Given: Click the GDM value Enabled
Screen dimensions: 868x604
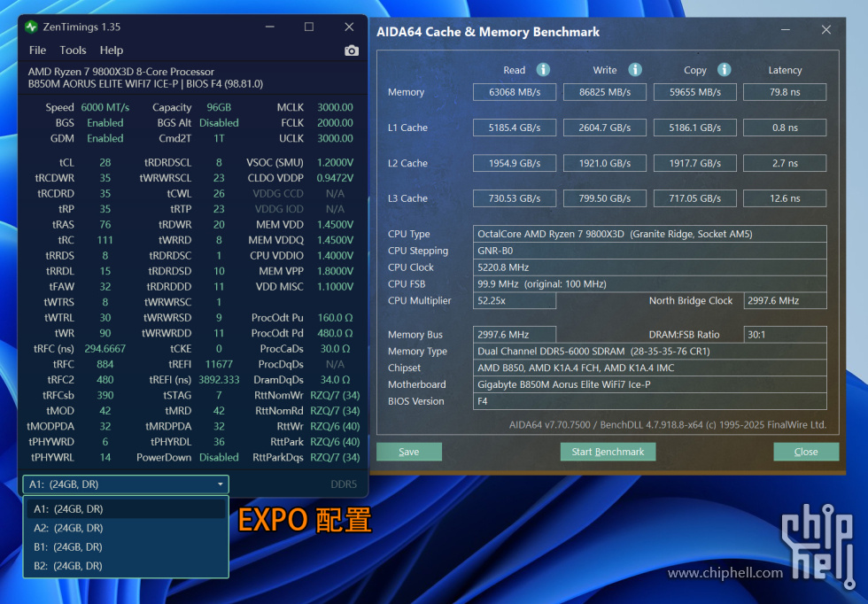Looking at the screenshot, I should (x=105, y=138).
